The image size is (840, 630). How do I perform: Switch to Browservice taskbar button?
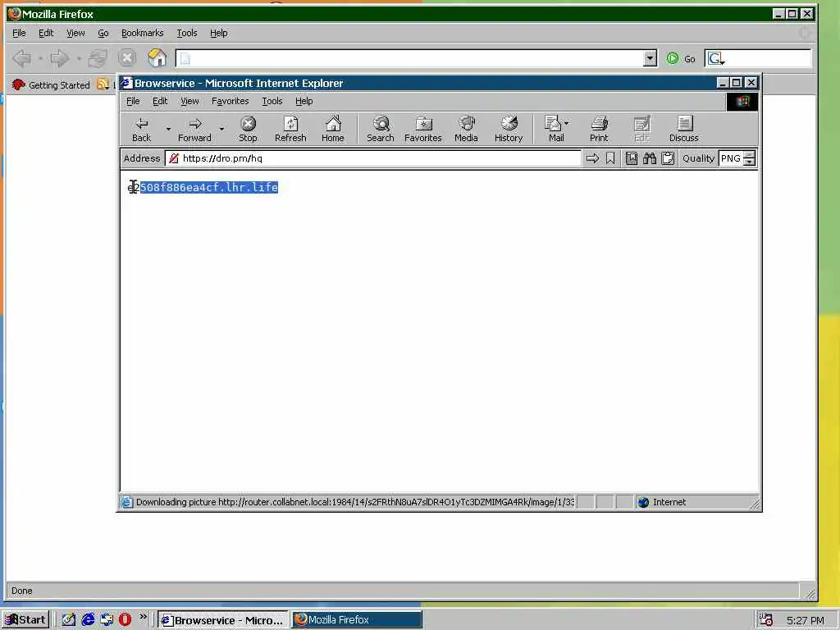point(223,620)
